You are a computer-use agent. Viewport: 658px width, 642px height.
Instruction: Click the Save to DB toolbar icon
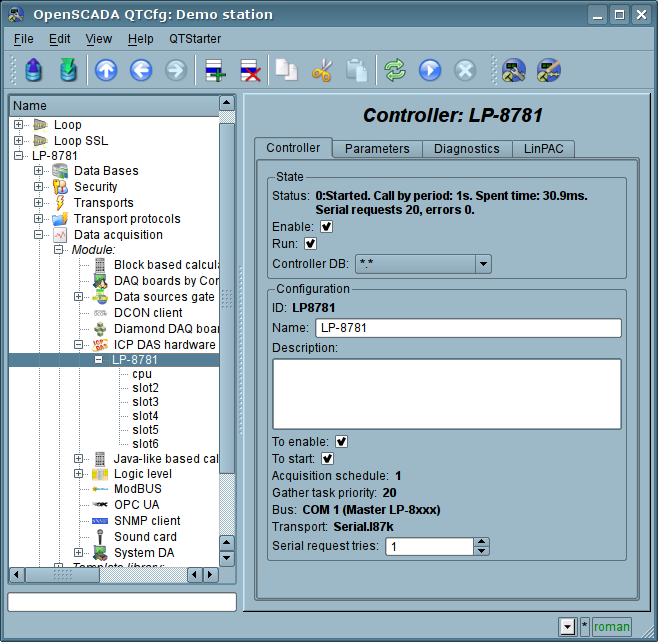67,70
